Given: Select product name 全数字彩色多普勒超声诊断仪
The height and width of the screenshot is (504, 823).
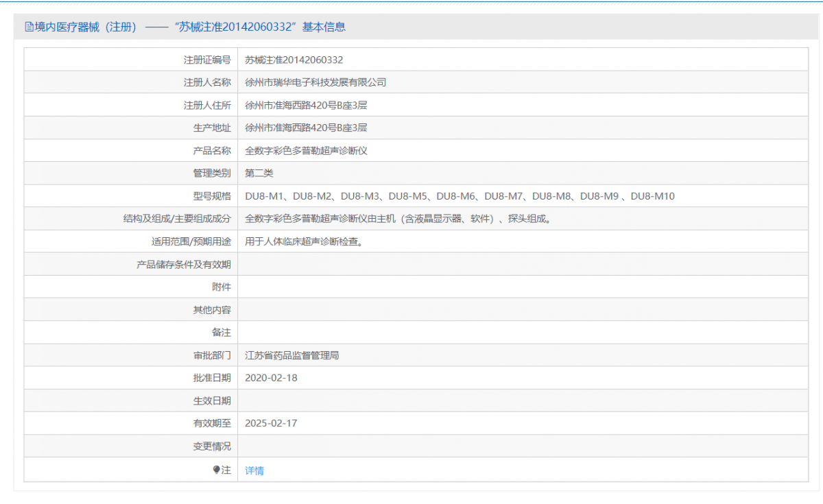Looking at the screenshot, I should coord(307,150).
